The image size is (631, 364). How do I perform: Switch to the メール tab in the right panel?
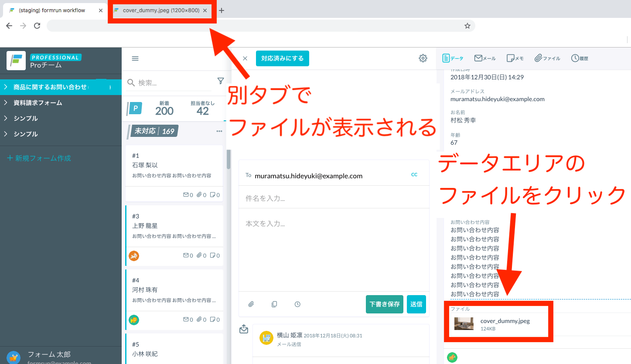[x=484, y=58]
